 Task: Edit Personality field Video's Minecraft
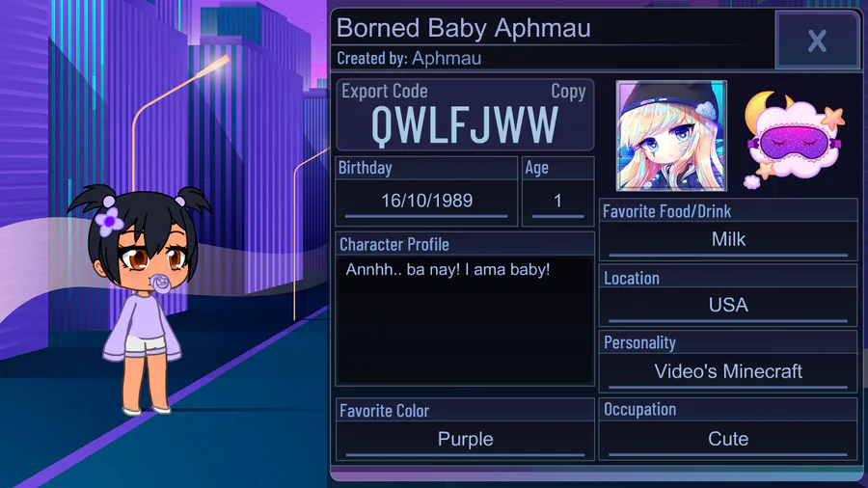pos(728,371)
